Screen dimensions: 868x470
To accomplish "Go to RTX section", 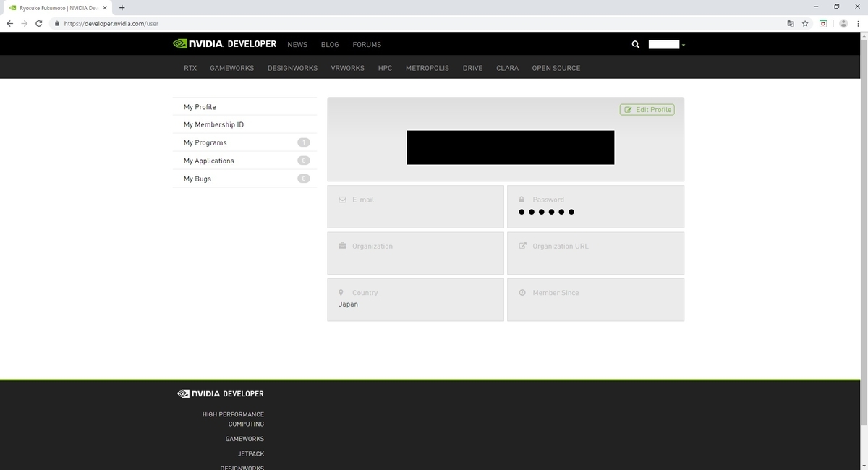I will coord(190,68).
